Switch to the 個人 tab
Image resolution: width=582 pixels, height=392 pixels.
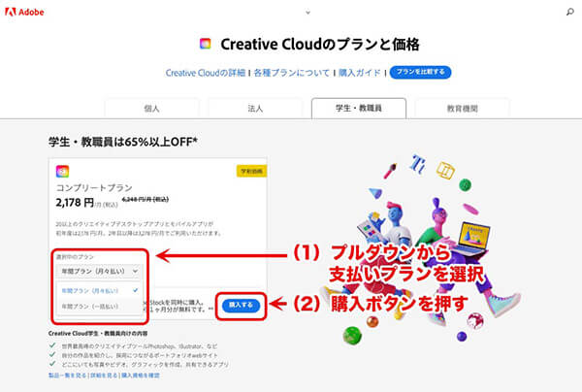point(151,109)
